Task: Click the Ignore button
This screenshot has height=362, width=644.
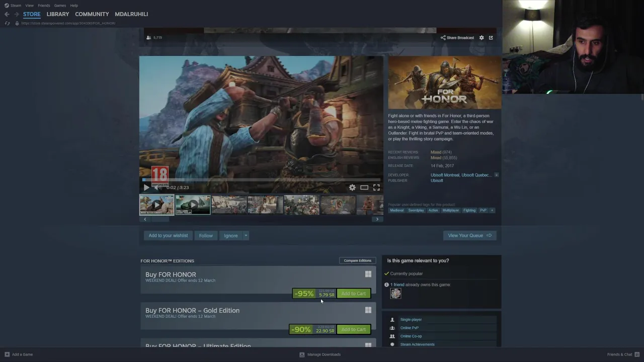Action: (x=231, y=235)
